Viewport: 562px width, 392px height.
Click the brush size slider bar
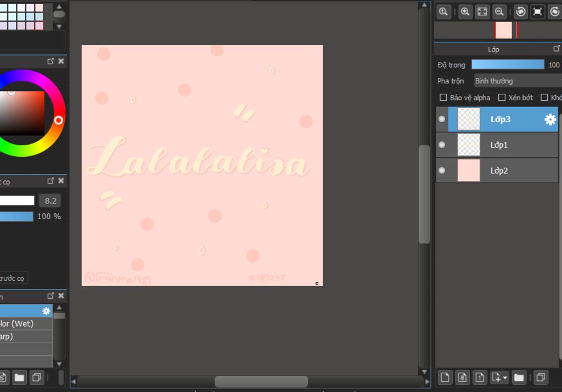tap(17, 201)
